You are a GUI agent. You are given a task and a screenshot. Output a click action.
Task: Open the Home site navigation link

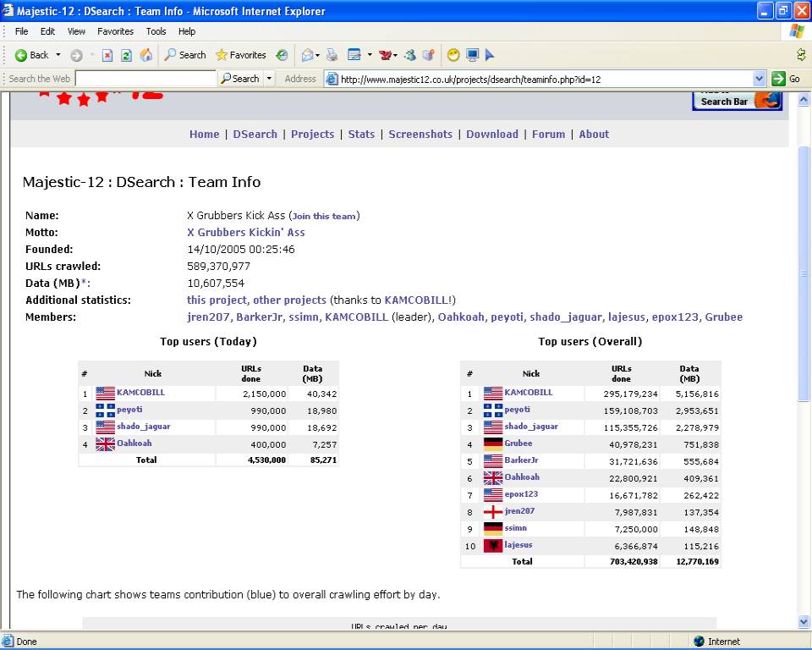(204, 135)
